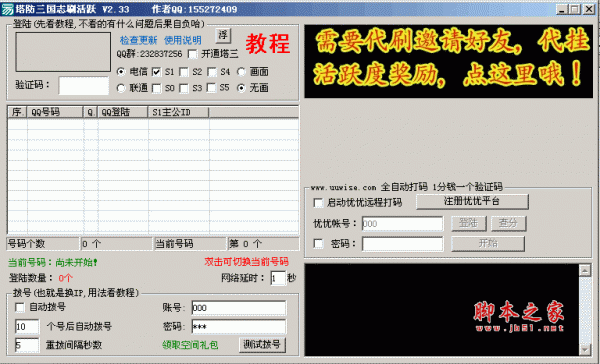Click the S1主公ID column header
The width and height of the screenshot is (600, 364).
coord(179,112)
